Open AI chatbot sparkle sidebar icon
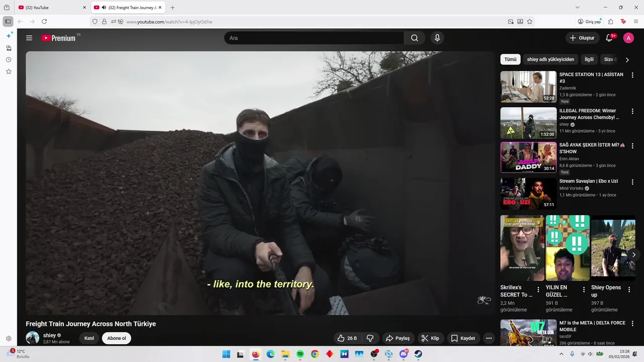Image resolution: width=644 pixels, height=362 pixels. pyautogui.click(x=9, y=36)
